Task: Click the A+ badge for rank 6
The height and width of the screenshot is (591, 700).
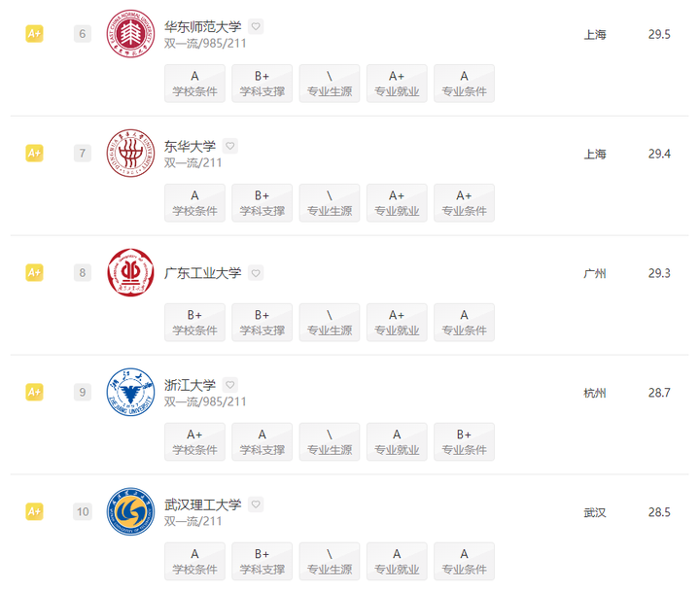Action: [34, 34]
